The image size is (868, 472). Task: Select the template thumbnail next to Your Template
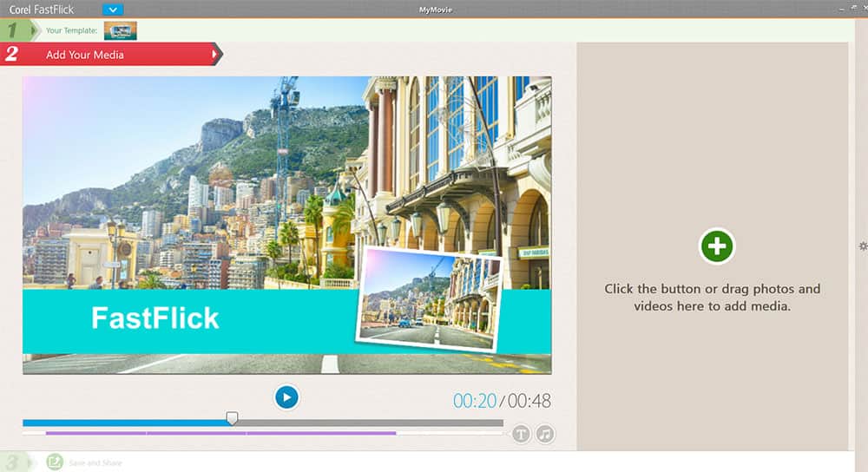click(120, 31)
